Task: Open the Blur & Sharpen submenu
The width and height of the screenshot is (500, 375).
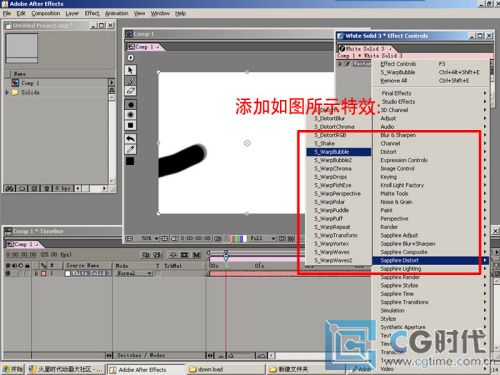Action: pyautogui.click(x=431, y=135)
